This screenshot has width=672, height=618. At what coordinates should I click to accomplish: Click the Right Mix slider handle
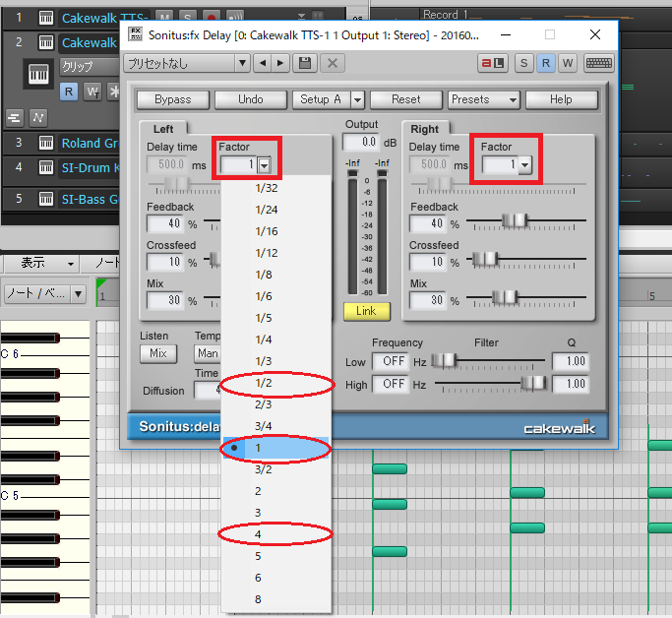click(x=506, y=297)
